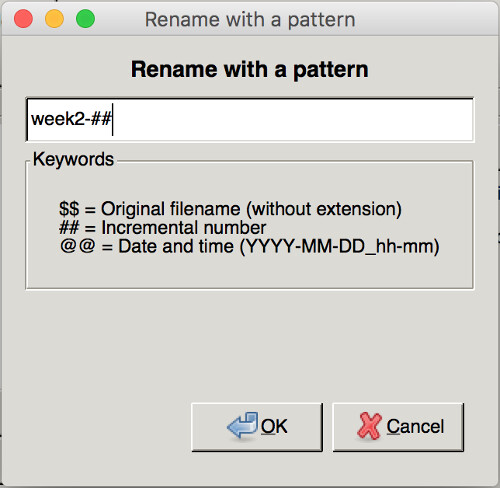
Task: Click the red X icon on Cancel
Action: [x=369, y=426]
